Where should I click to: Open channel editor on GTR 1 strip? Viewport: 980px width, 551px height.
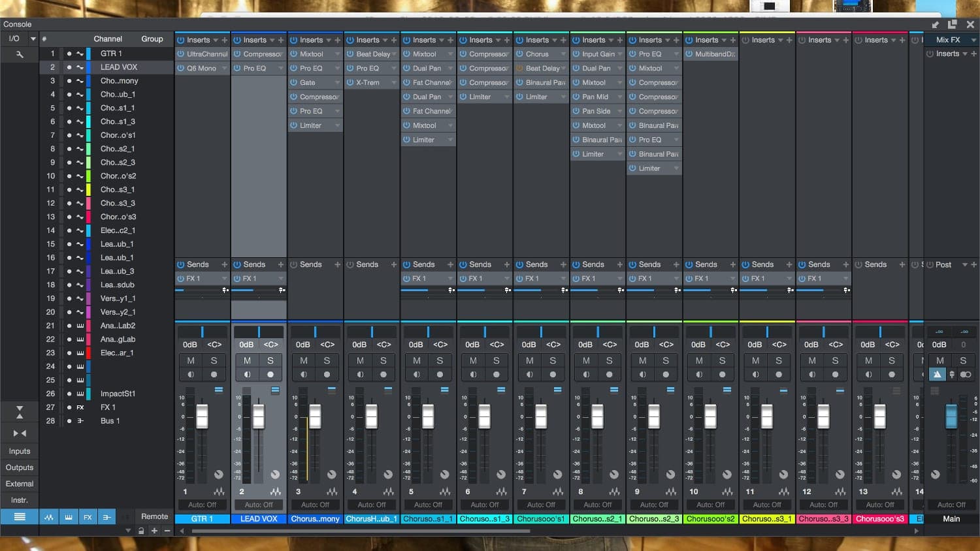(x=219, y=492)
